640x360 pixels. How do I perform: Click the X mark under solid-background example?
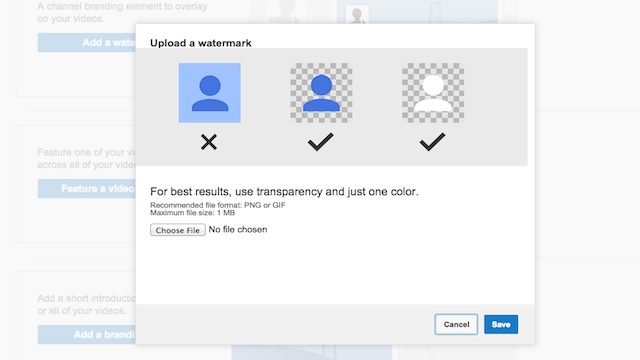tap(209, 142)
